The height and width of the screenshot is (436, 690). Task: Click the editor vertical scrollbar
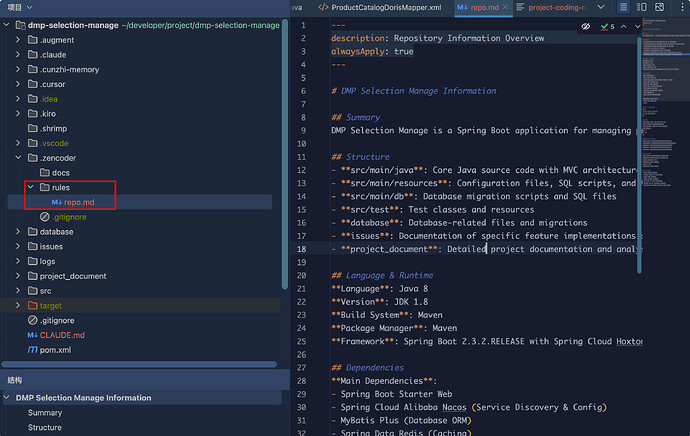click(x=639, y=154)
